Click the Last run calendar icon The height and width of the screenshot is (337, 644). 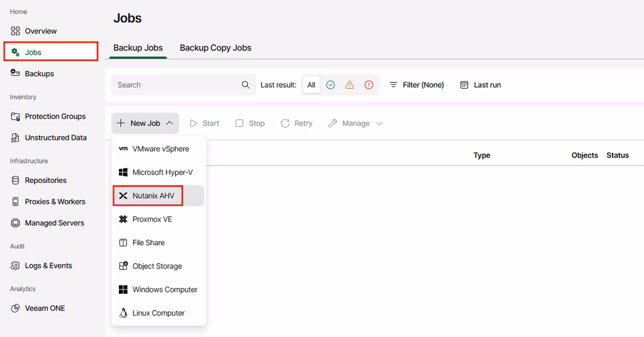tap(464, 84)
